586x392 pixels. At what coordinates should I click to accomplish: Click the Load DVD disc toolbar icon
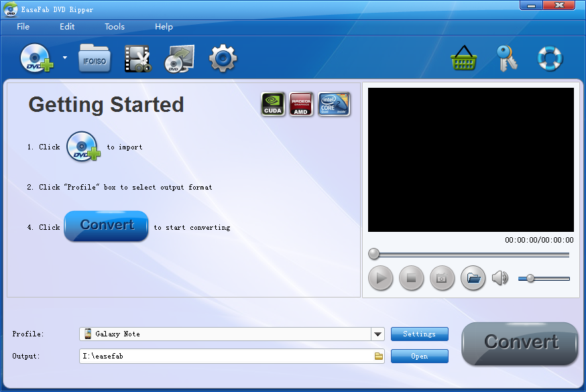(x=37, y=58)
